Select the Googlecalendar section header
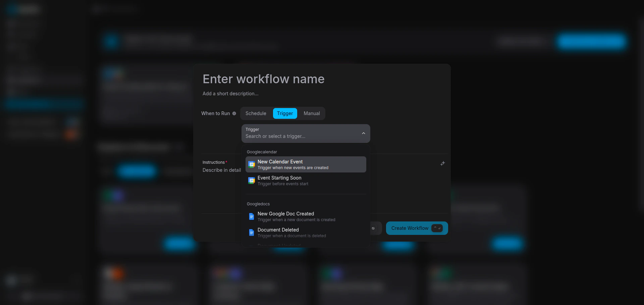Screen dimensions: 644x305 click(x=262, y=152)
